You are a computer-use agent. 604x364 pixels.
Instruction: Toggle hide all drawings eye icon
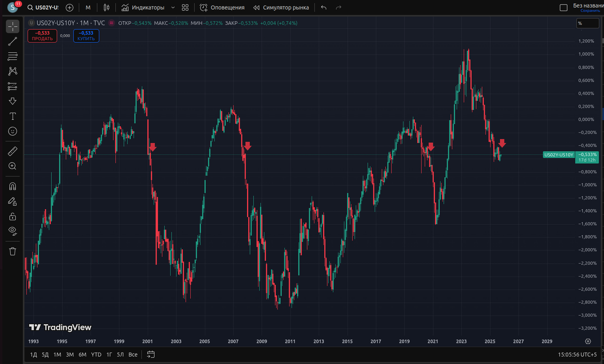13,231
